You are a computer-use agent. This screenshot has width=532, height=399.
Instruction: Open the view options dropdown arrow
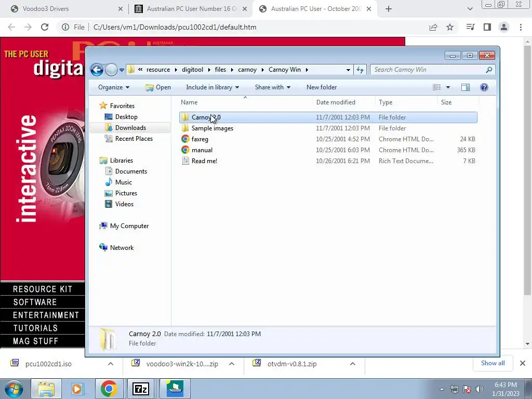(x=448, y=87)
